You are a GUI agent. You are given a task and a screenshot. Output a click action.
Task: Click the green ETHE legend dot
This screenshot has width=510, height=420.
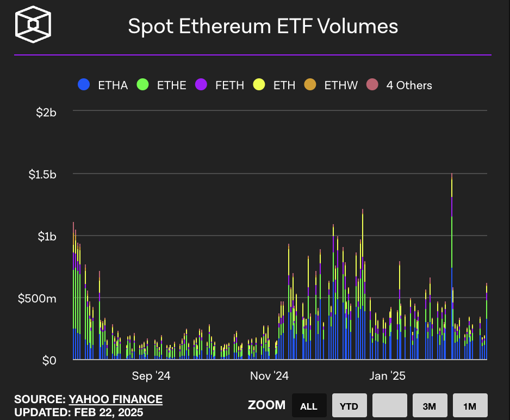pos(142,85)
